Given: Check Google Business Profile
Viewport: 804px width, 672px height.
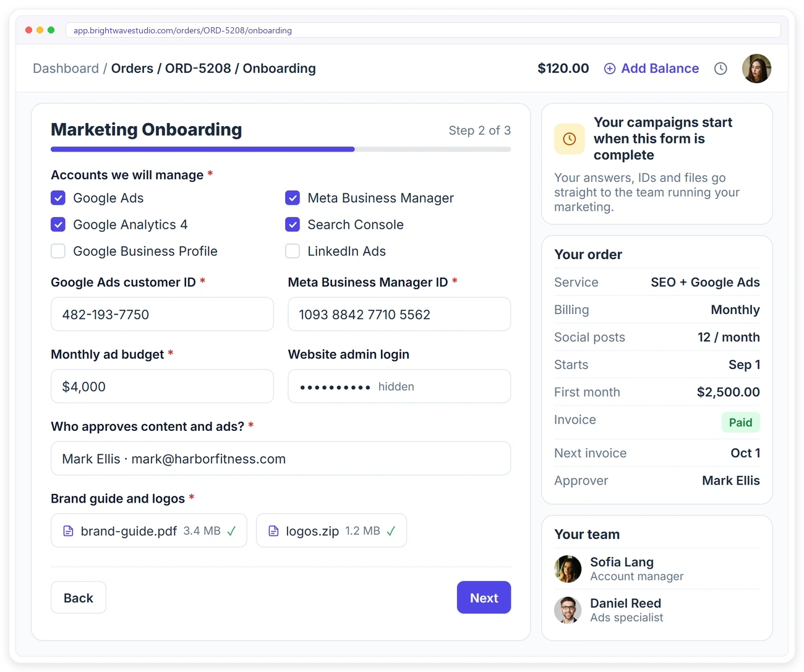Looking at the screenshot, I should 58,251.
